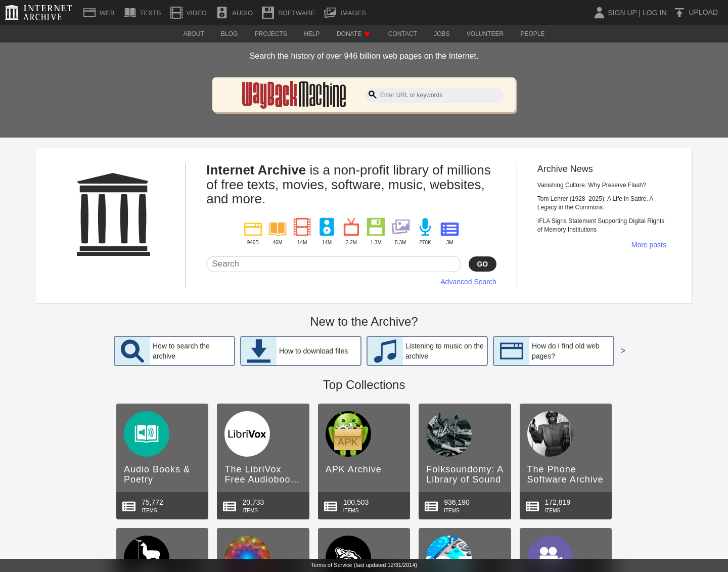The height and width of the screenshot is (572, 728).
Task: Click the TV icon labeled 3.2M
Action: 351,227
